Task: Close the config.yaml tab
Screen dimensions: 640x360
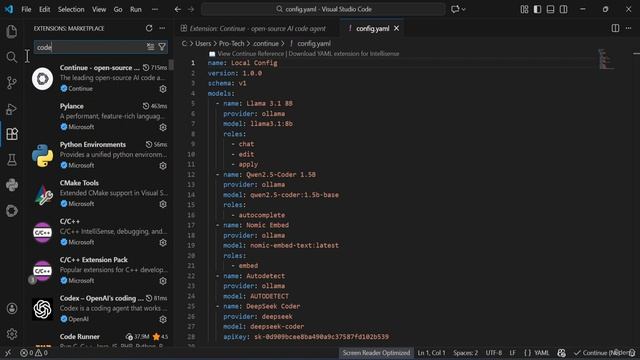Action: tap(396, 28)
